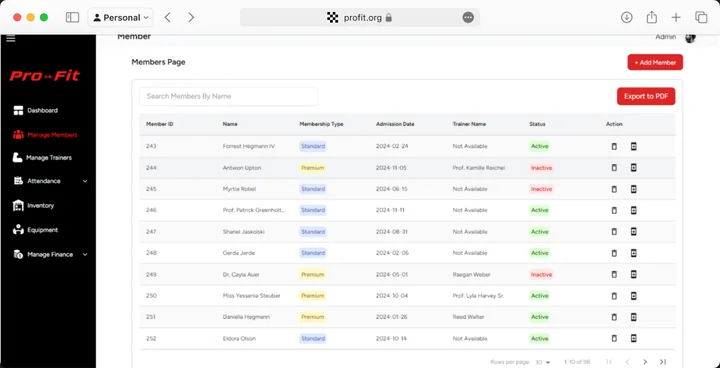Open details icon for Myrtie Robel

[x=634, y=189]
